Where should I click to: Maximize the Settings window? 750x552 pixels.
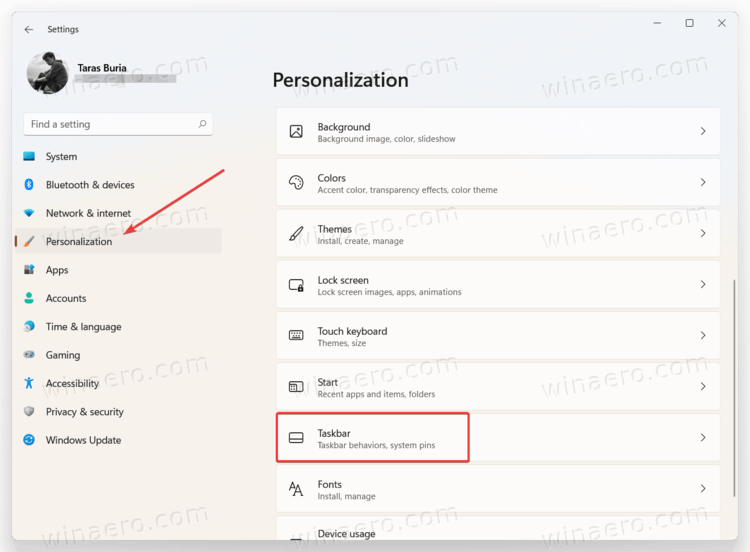[689, 23]
